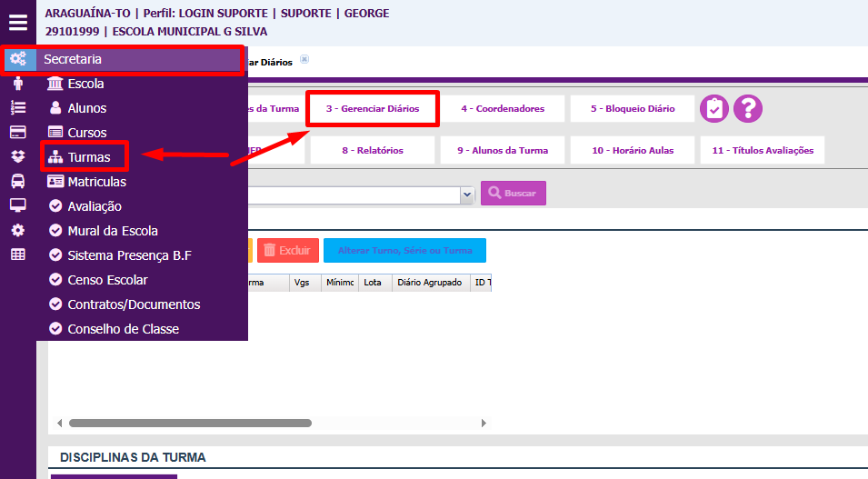Viewport: 868px width, 479px height.
Task: Select Turmas in Secretaria menu
Action: [x=88, y=157]
